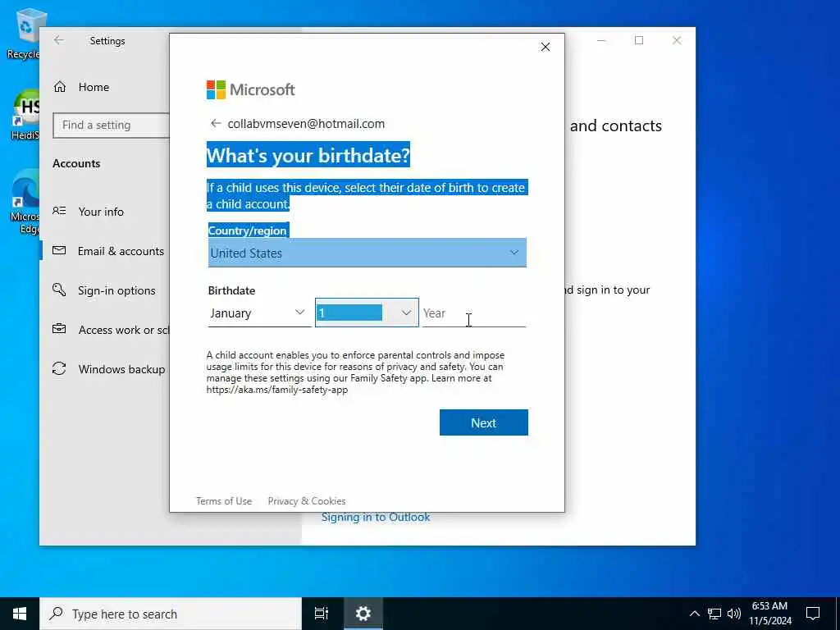Click the Sign-in options key icon
The image size is (840, 630).
[59, 290]
